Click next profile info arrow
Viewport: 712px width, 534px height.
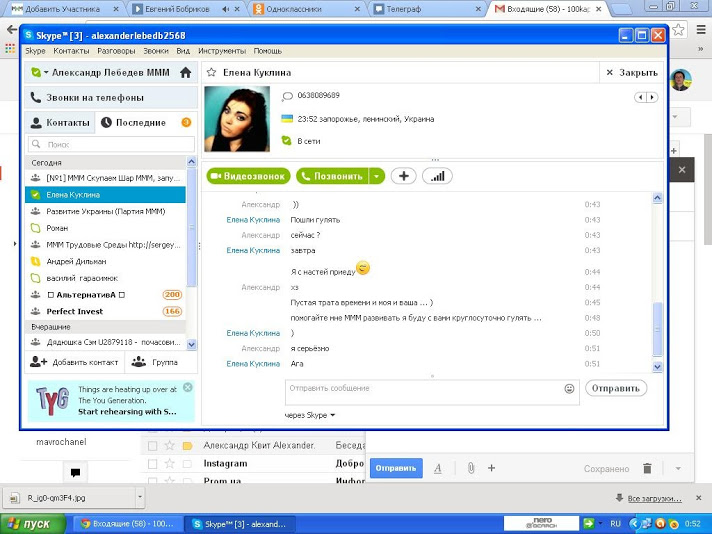coord(653,97)
